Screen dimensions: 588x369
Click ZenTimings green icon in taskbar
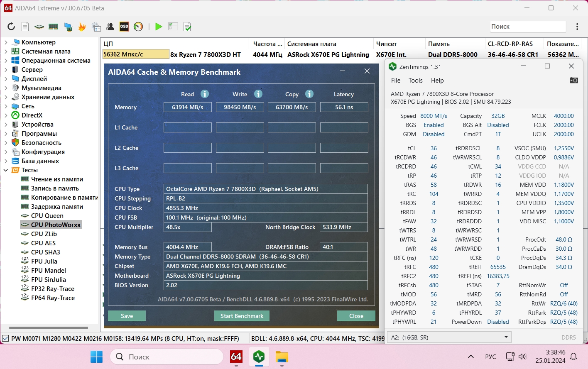(259, 357)
